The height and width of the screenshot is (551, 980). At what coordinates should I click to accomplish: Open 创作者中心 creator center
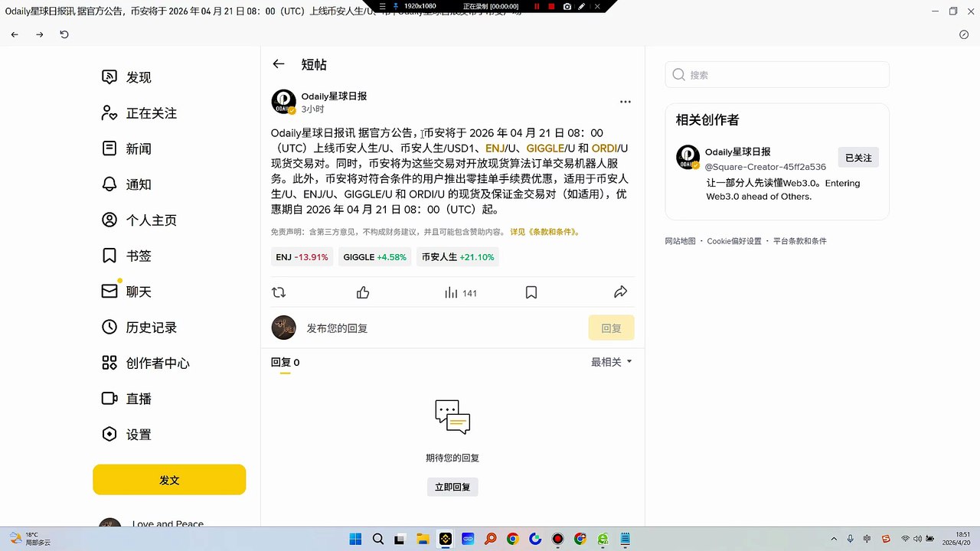[x=145, y=363]
